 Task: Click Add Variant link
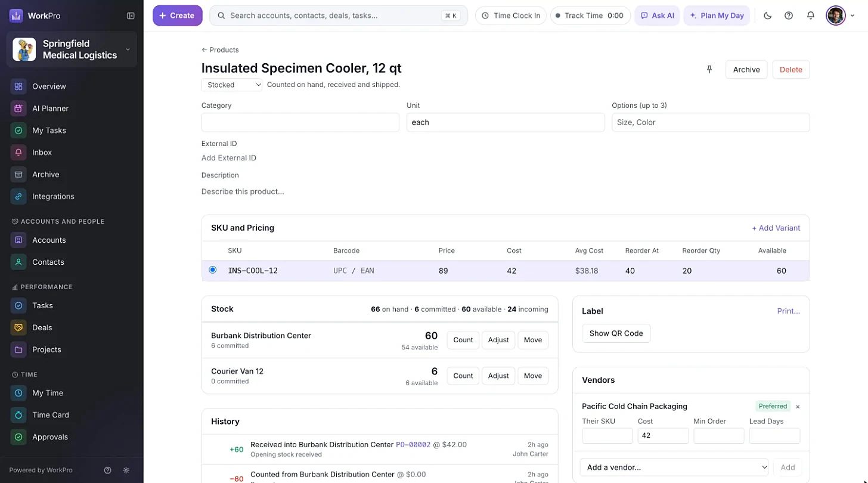[x=776, y=228]
